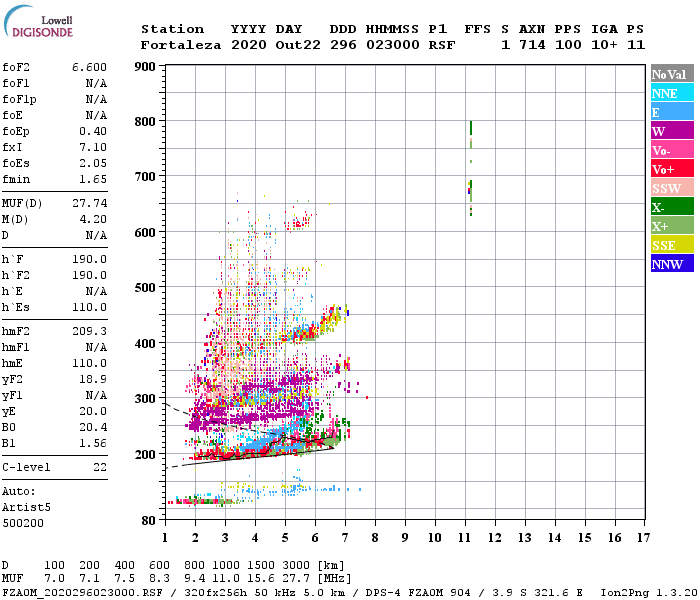Image resolution: width=700 pixels, height=600 pixels.
Task: Click the foF2 value 6.600
Action: coord(89,67)
